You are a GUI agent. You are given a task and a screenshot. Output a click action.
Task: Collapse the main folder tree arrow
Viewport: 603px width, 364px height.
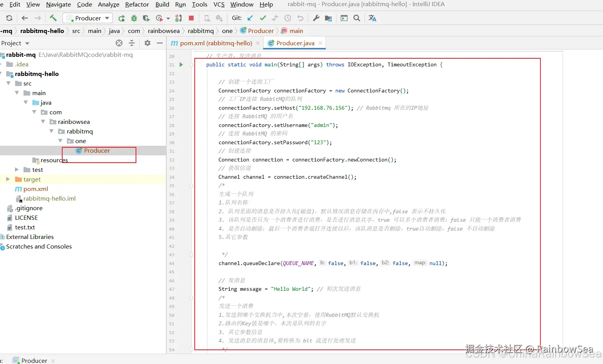[x=17, y=93]
